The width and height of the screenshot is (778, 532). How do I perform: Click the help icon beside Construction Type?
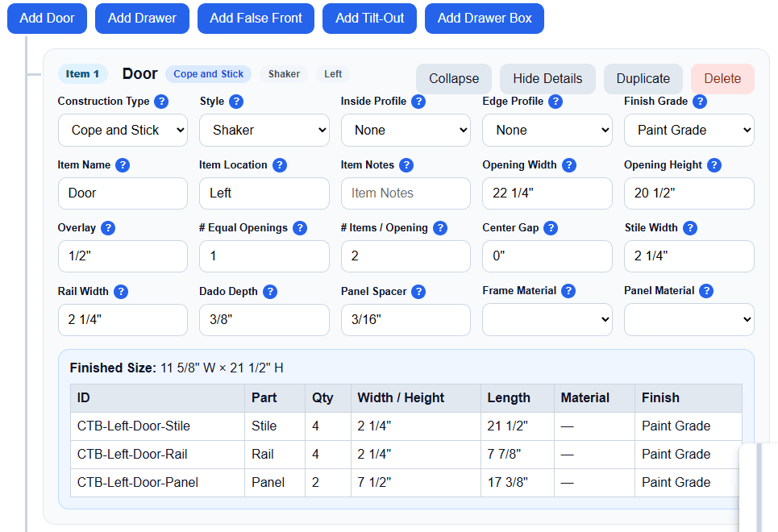point(161,102)
